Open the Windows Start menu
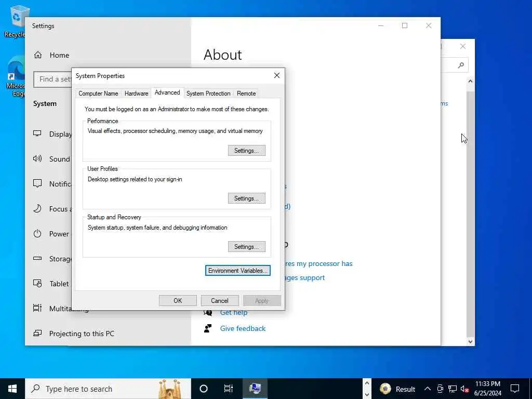The width and height of the screenshot is (532, 399). [12, 389]
